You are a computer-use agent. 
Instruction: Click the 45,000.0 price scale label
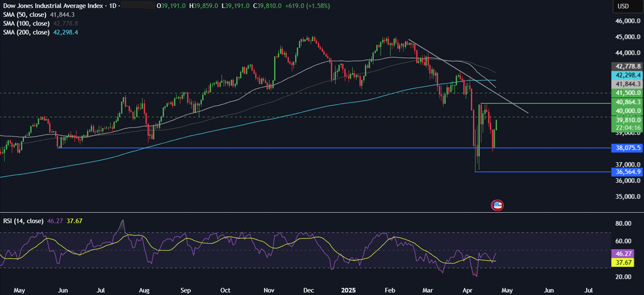pyautogui.click(x=627, y=37)
